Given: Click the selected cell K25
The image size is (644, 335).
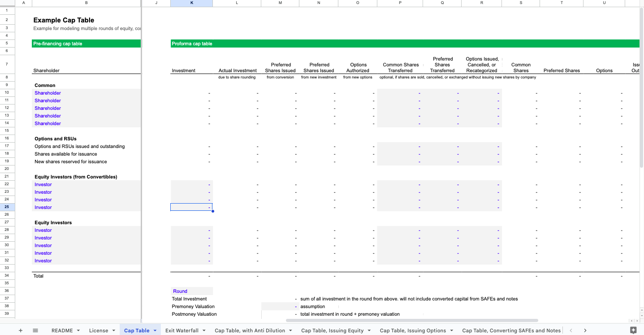Looking at the screenshot, I should tap(192, 207).
